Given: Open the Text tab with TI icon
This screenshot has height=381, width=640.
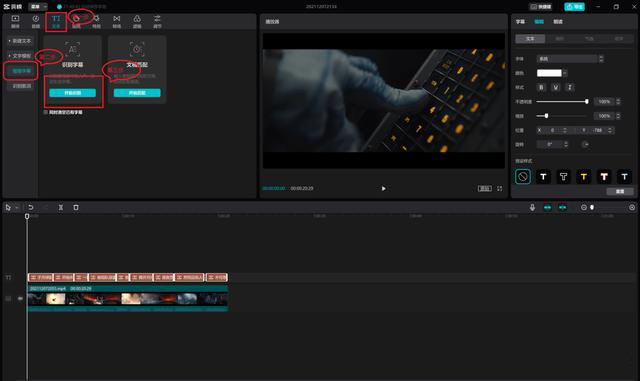Looking at the screenshot, I should 56,21.
